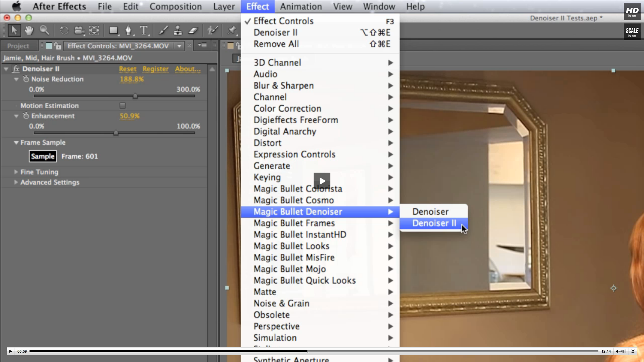Image resolution: width=644 pixels, height=362 pixels.
Task: Select the Unified Camera tool
Action: 79,31
